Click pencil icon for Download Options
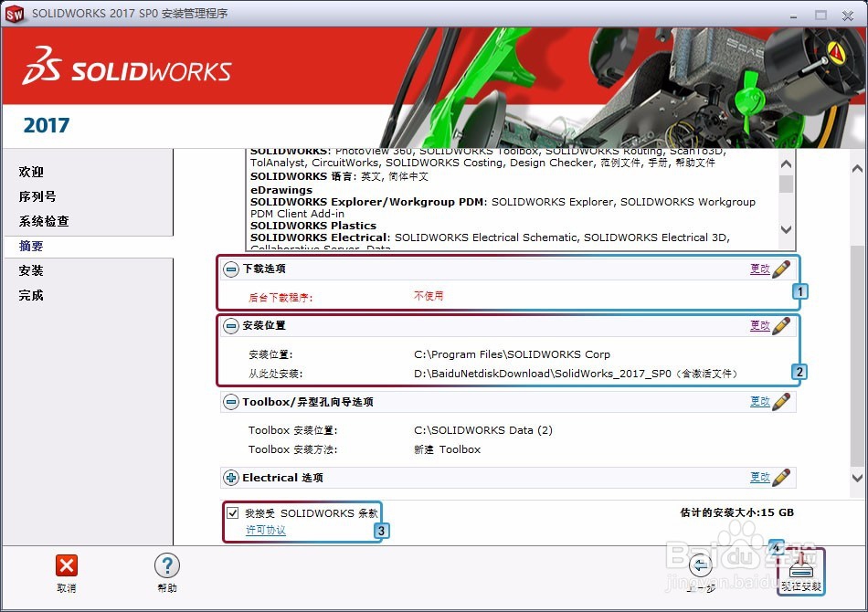 (781, 269)
